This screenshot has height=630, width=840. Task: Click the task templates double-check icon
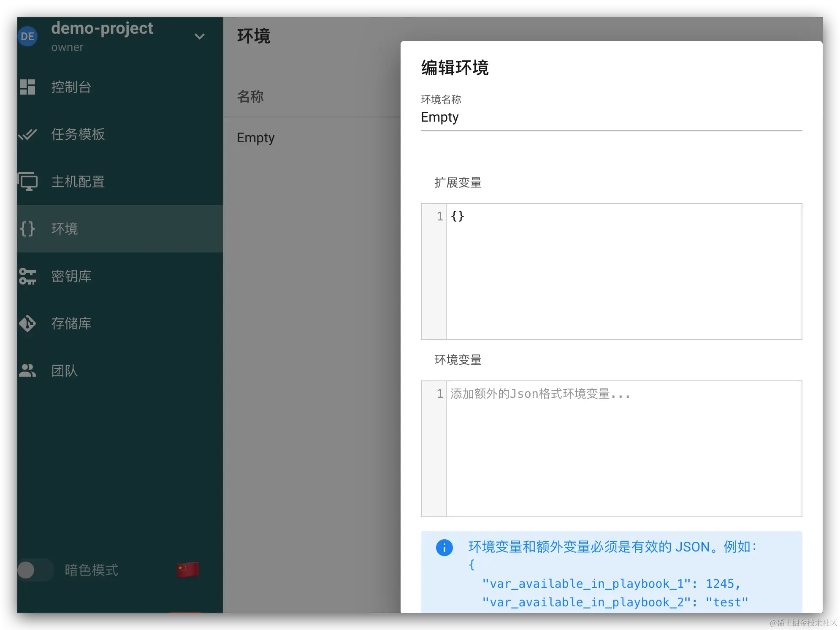(x=28, y=134)
